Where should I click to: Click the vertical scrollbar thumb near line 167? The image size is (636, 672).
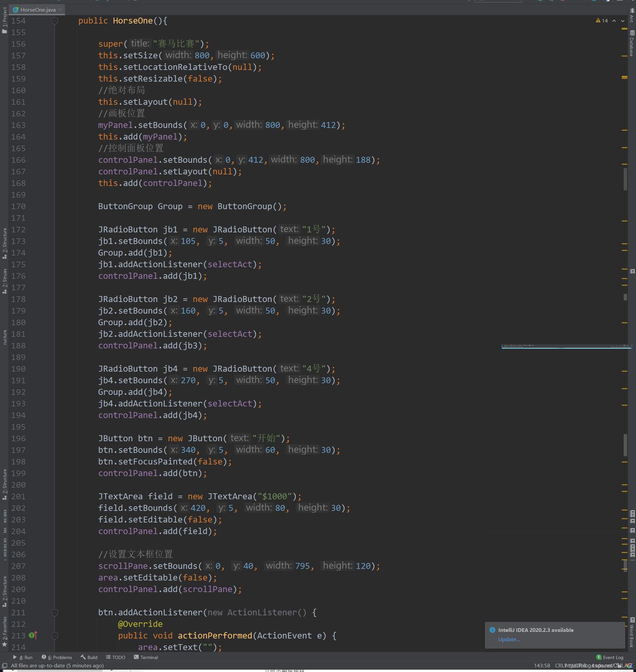625,179
